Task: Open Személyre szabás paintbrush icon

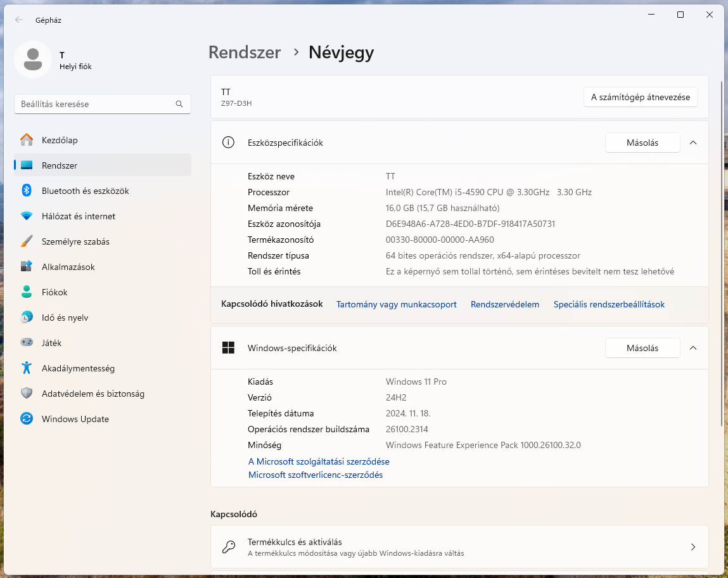Action: [27, 241]
